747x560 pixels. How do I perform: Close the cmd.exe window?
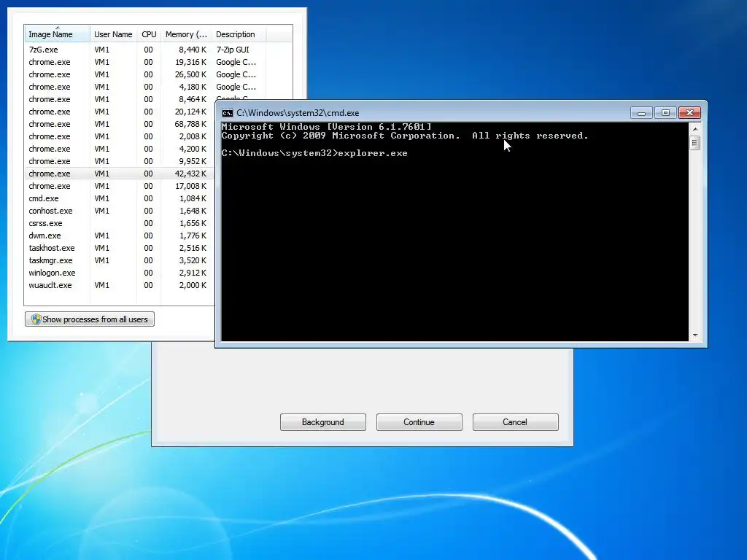(689, 113)
